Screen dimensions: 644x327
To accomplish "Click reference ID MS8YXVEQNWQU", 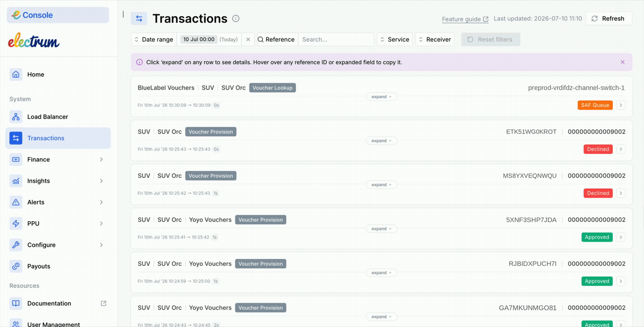I will pyautogui.click(x=530, y=176).
